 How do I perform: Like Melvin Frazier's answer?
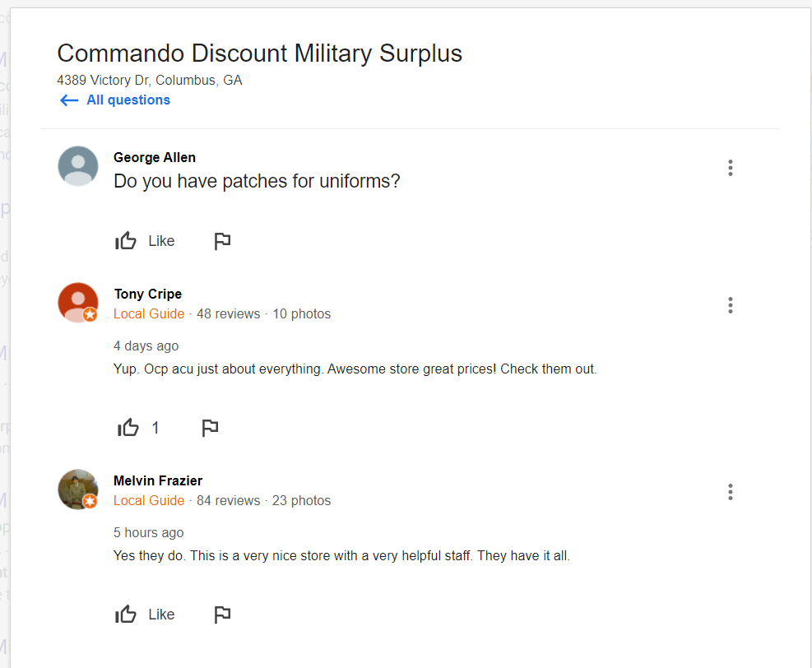(126, 615)
